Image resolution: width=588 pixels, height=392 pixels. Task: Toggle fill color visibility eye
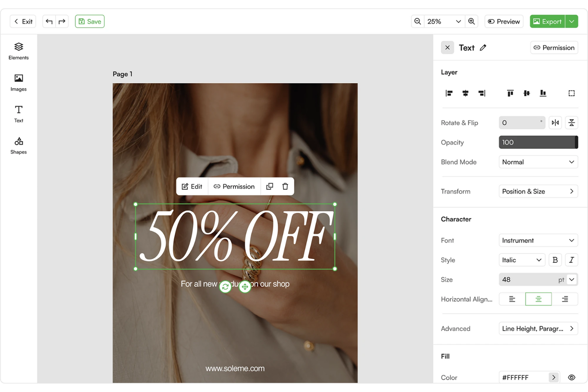572,378
